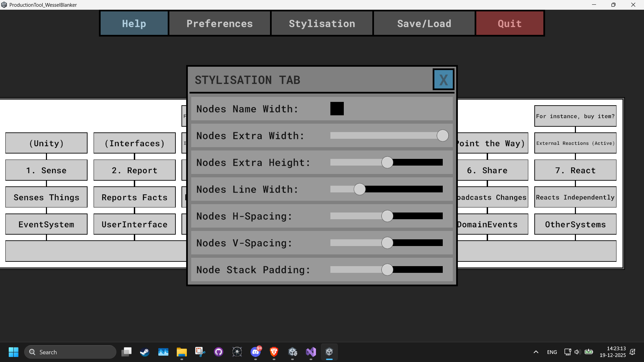This screenshot has height=362, width=644.
Task: Click the Nodes Name Width black swatch
Action: [x=337, y=109]
